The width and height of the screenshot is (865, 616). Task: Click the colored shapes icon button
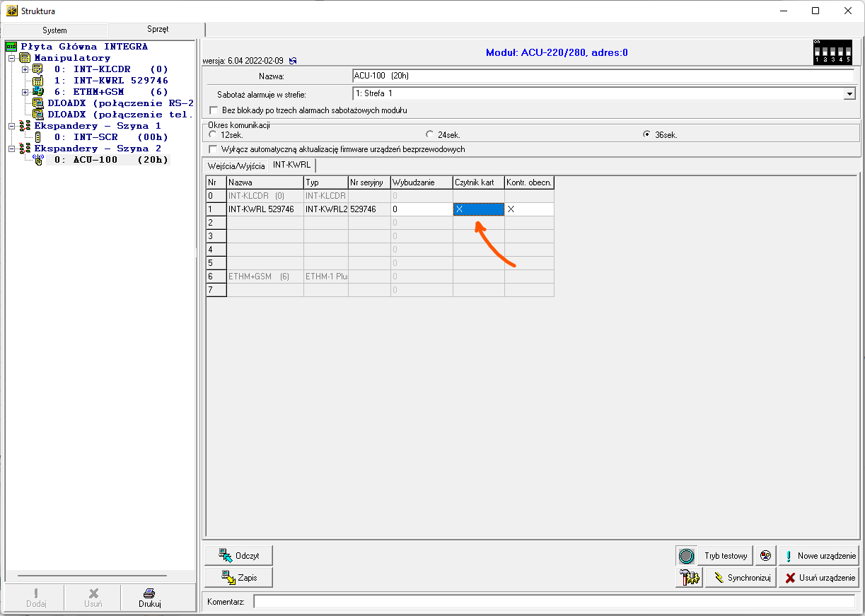click(765, 556)
